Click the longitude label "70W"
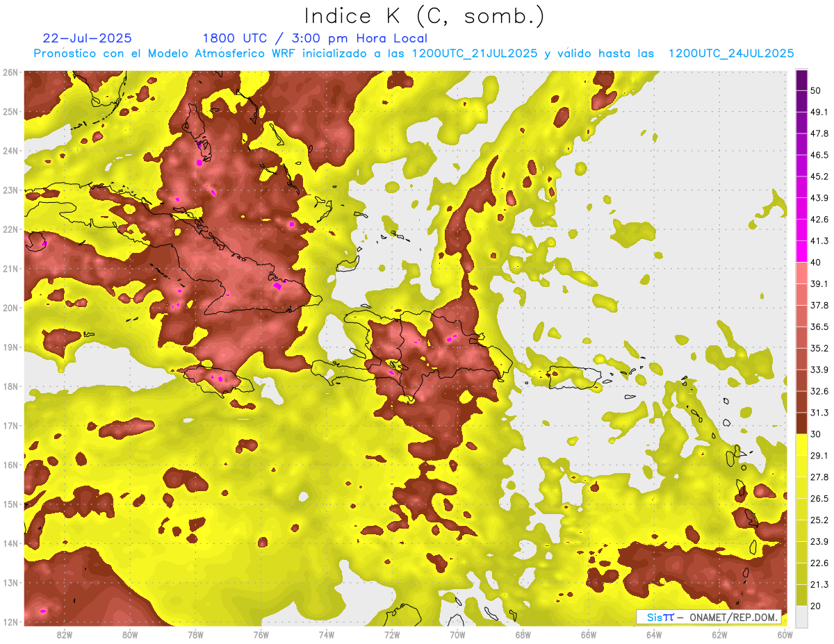 coord(457,634)
